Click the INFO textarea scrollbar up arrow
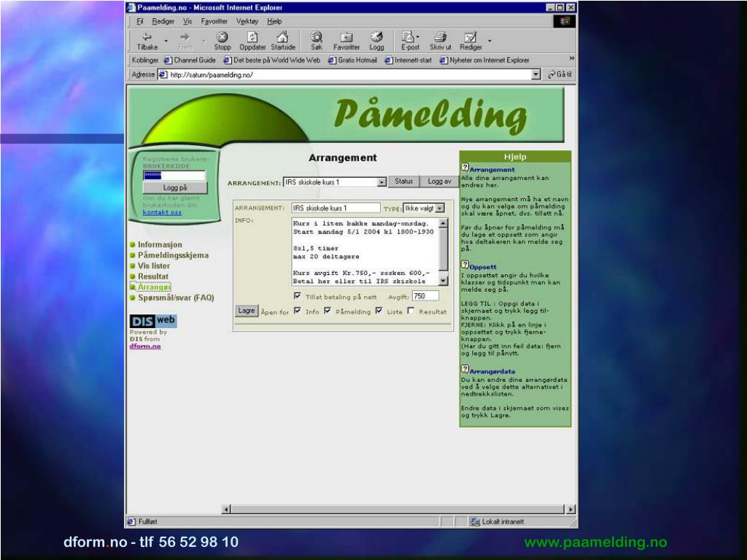This screenshot has height=560, width=747. click(x=443, y=223)
